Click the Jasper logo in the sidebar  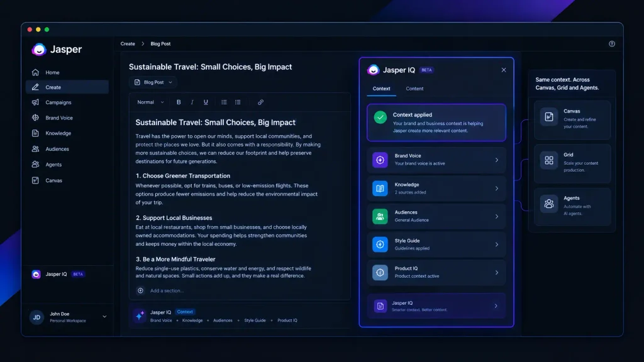pyautogui.click(x=57, y=49)
